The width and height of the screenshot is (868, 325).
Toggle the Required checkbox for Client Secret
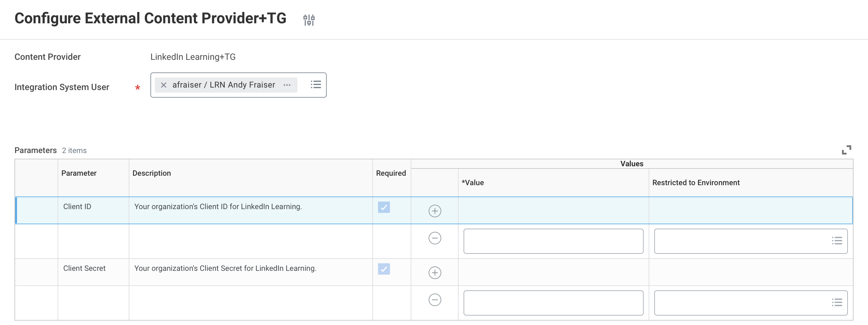click(x=384, y=269)
